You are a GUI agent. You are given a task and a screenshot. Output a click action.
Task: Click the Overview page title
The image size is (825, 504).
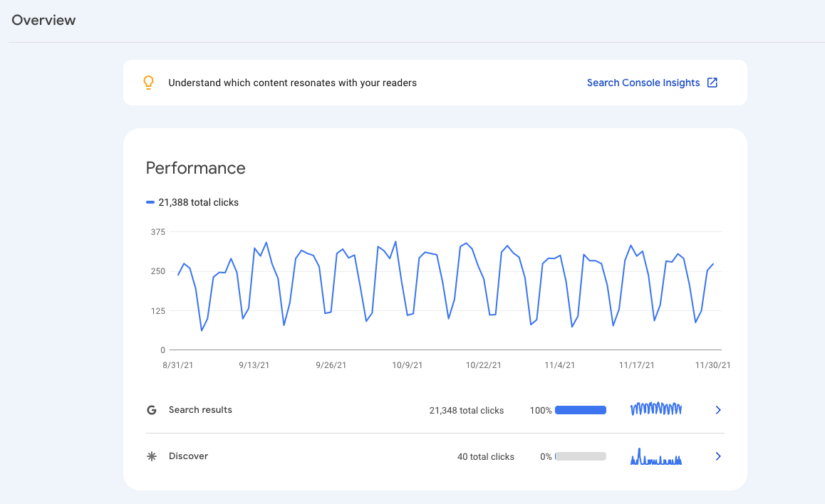point(43,20)
